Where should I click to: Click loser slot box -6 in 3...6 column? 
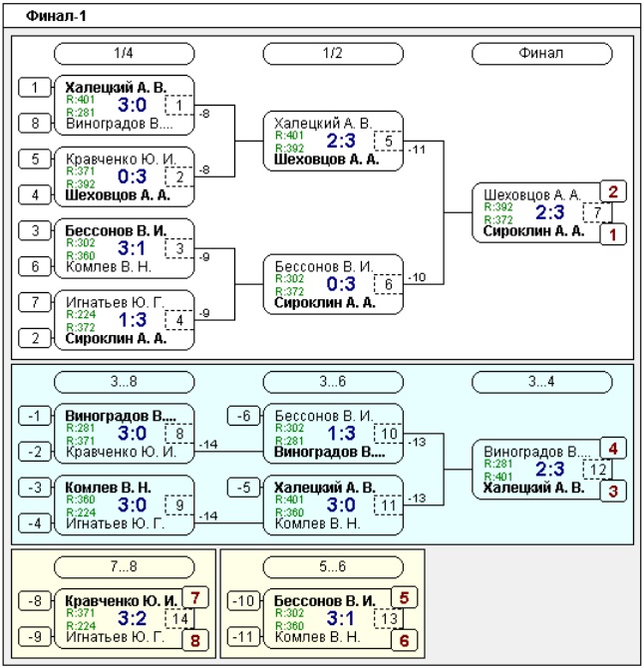pos(243,416)
